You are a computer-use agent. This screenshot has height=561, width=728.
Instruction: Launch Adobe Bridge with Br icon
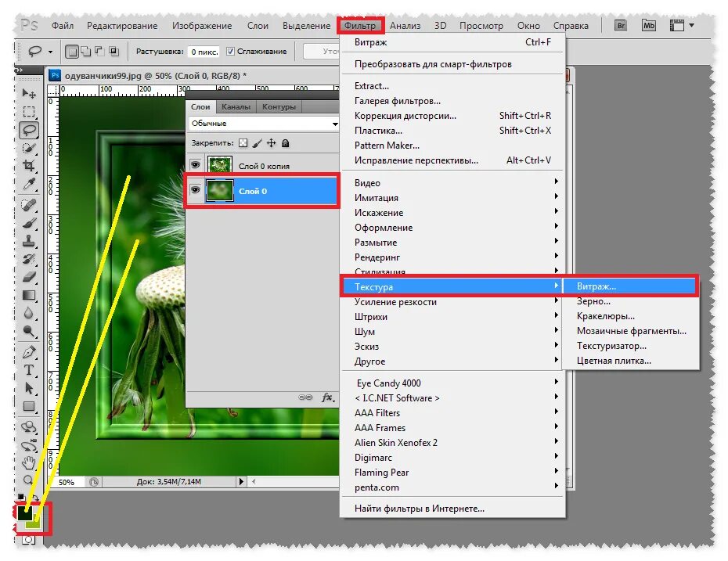coord(621,26)
